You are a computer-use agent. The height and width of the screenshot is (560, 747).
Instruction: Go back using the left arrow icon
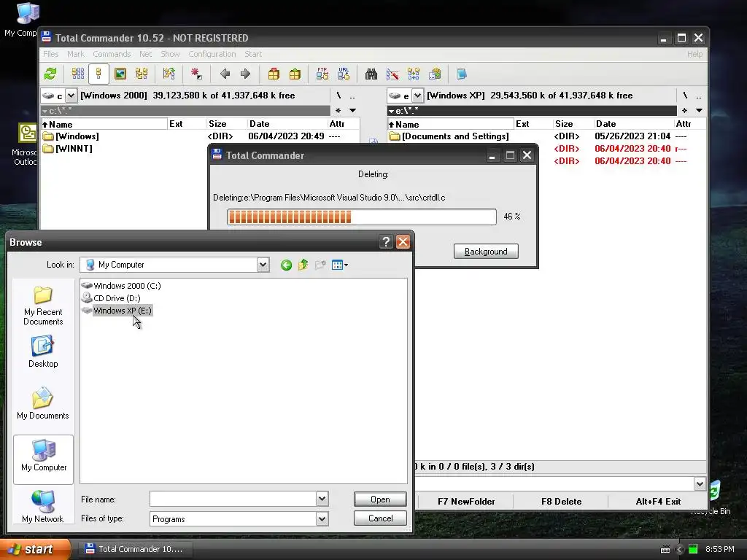225,74
